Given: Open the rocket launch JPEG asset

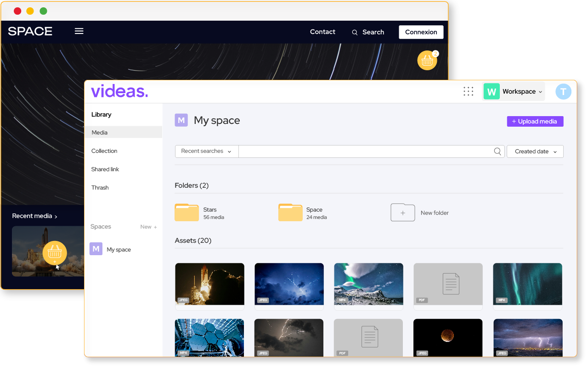Looking at the screenshot, I should pos(209,284).
